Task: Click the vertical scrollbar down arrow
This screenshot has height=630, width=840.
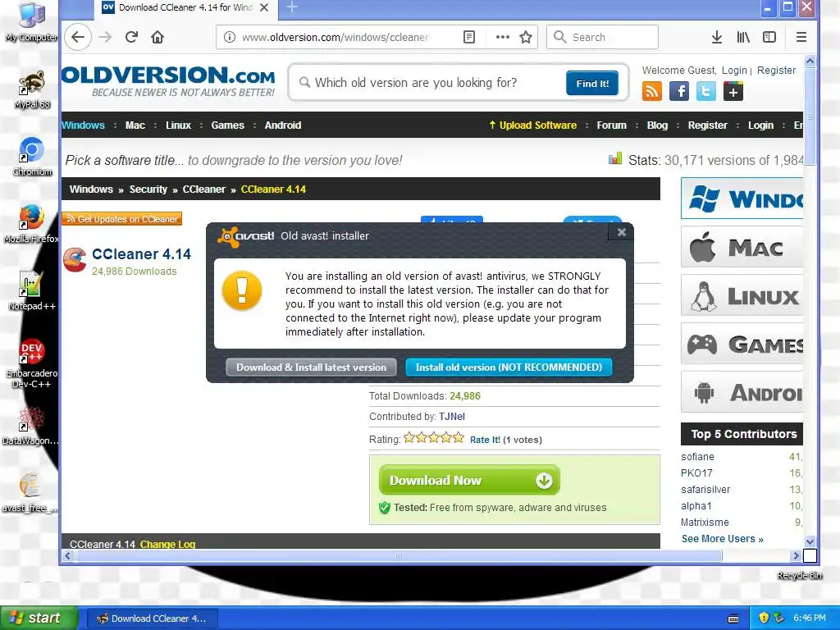Action: 810,541
